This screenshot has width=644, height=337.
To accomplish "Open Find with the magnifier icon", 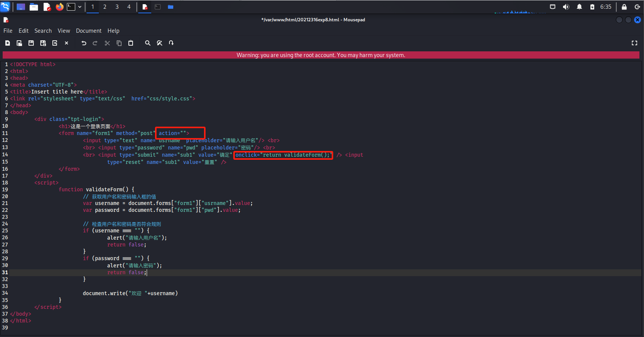I will click(x=148, y=43).
